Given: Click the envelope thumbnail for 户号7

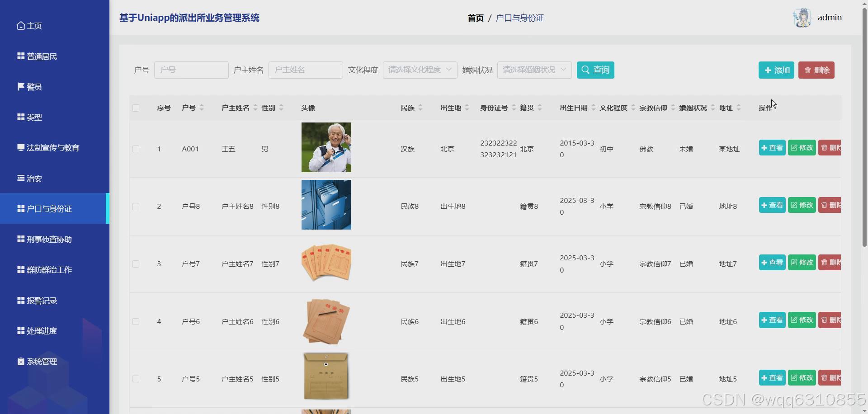Looking at the screenshot, I should [x=326, y=262].
